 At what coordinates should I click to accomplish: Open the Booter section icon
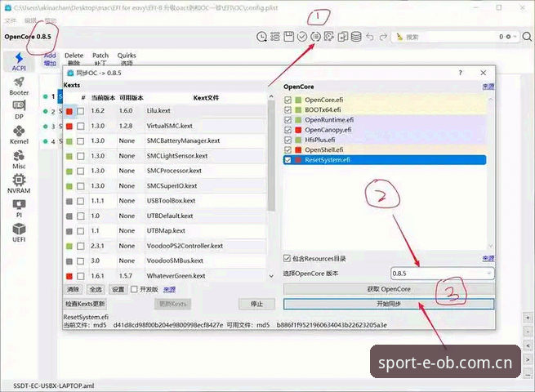(x=19, y=86)
